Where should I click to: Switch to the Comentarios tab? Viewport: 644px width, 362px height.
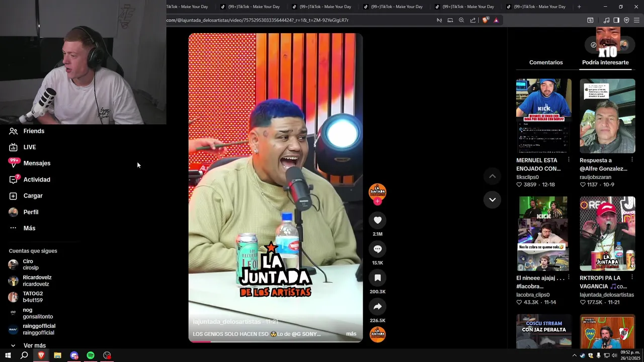546,62
